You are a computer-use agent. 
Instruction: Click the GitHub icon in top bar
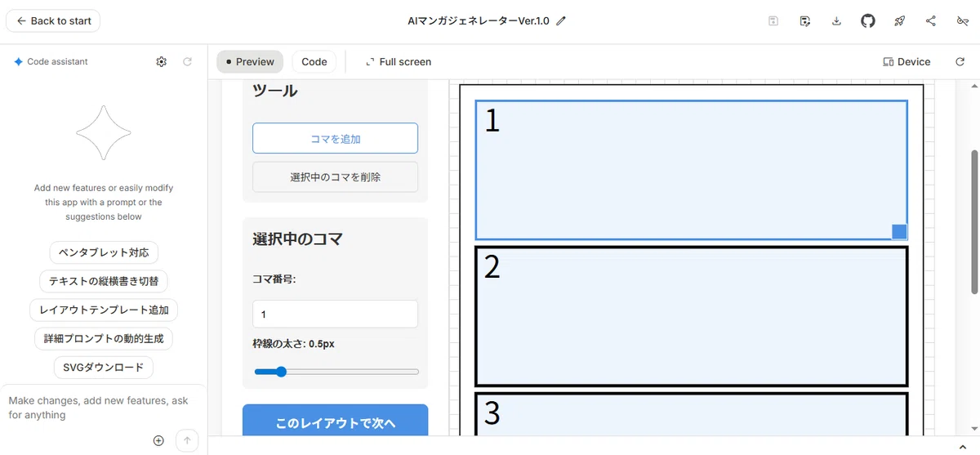[x=868, y=21]
